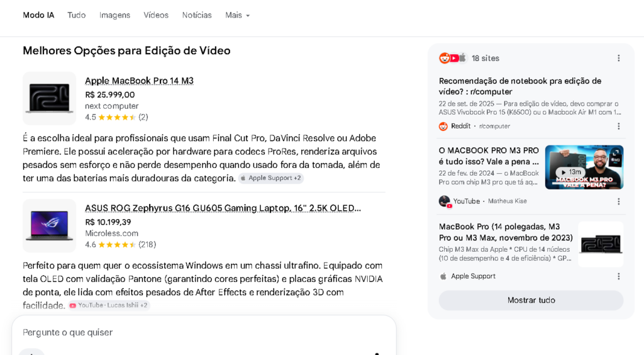The image size is (644, 355).
Task: Open more options for the YouTube result
Action: tap(619, 201)
